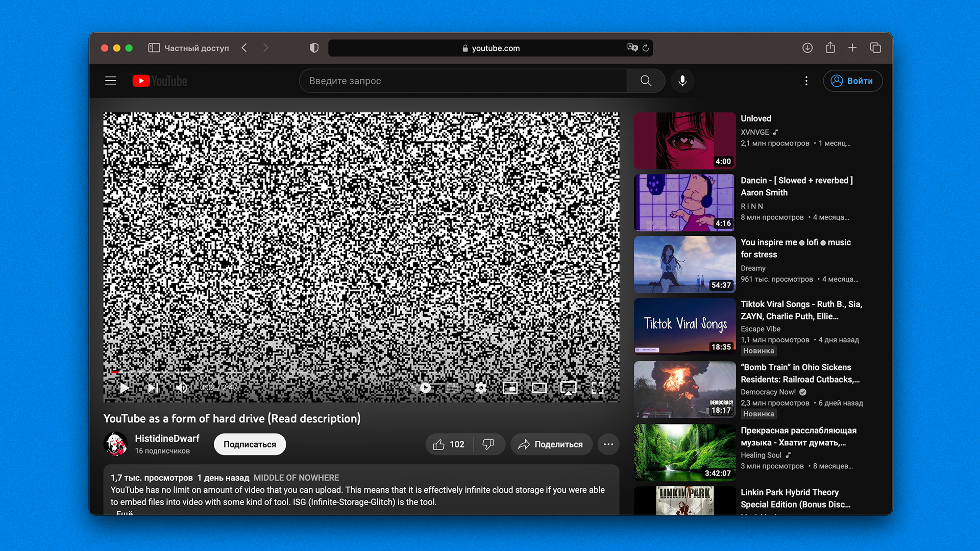This screenshot has height=551, width=980.
Task: Focus the Введите запрос search field
Action: point(463,81)
